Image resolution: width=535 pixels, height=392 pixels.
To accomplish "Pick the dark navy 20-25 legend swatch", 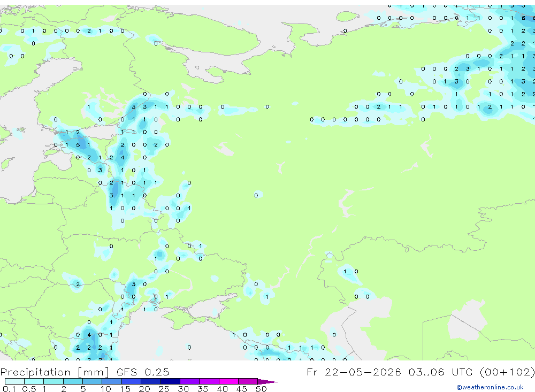I will pos(150,381).
